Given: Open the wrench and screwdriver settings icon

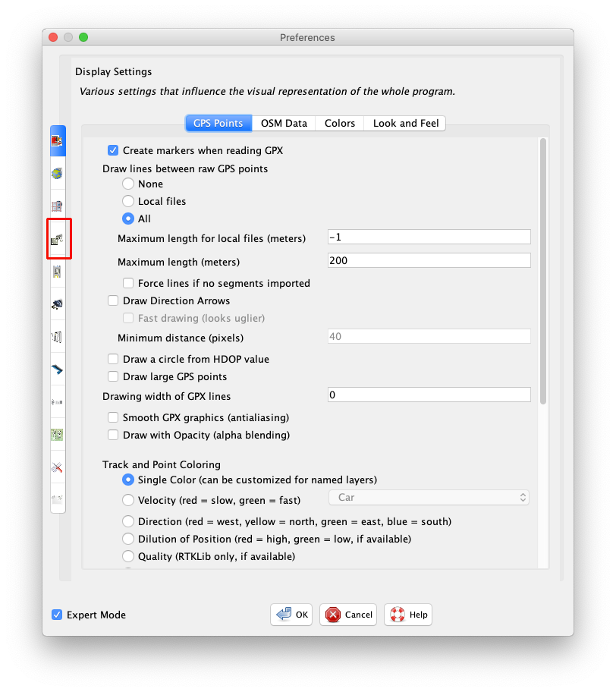Looking at the screenshot, I should [x=58, y=467].
